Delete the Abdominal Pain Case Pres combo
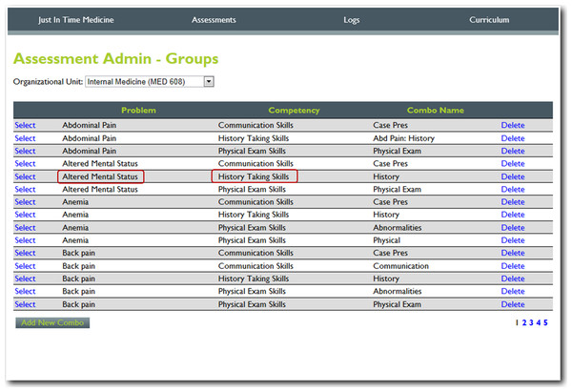Screen dimensions: 572x392 (x=513, y=125)
